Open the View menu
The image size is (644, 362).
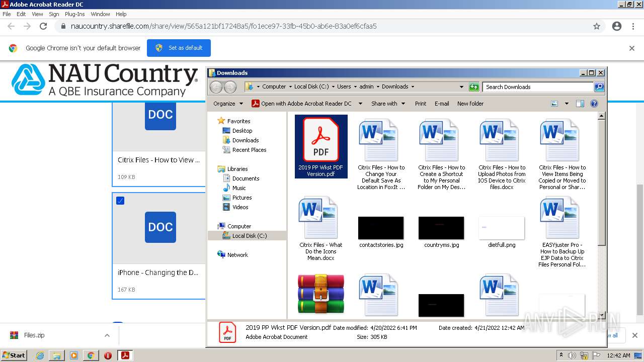pyautogui.click(x=37, y=14)
